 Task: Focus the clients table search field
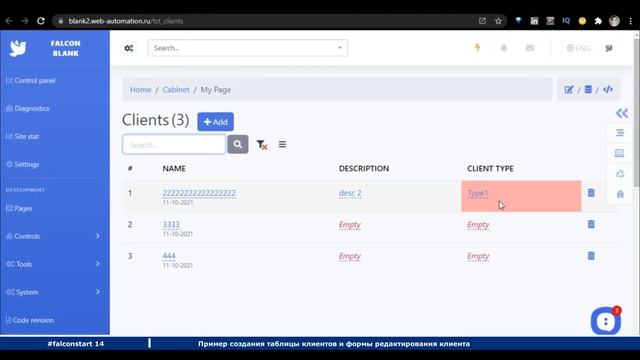(x=174, y=144)
